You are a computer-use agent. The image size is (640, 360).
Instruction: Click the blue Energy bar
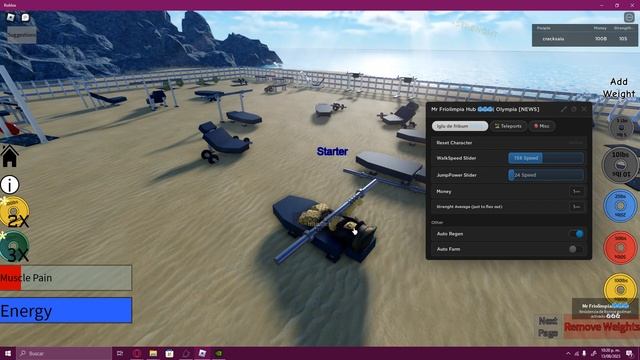click(x=66, y=310)
